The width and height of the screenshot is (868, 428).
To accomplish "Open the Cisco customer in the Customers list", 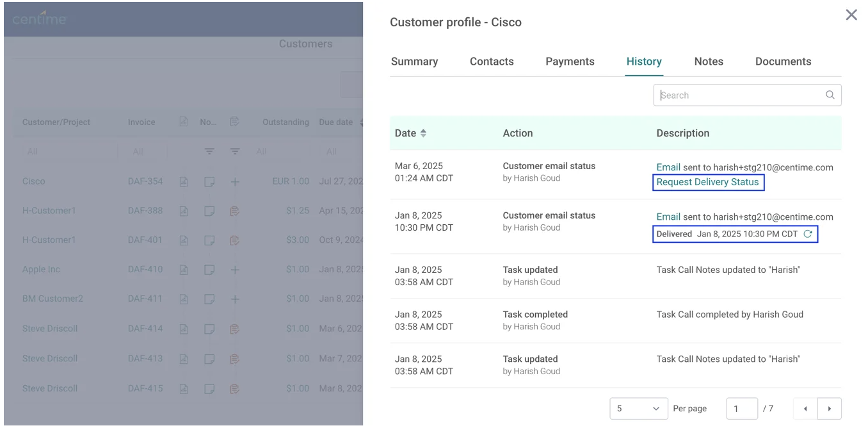I will click(x=34, y=181).
